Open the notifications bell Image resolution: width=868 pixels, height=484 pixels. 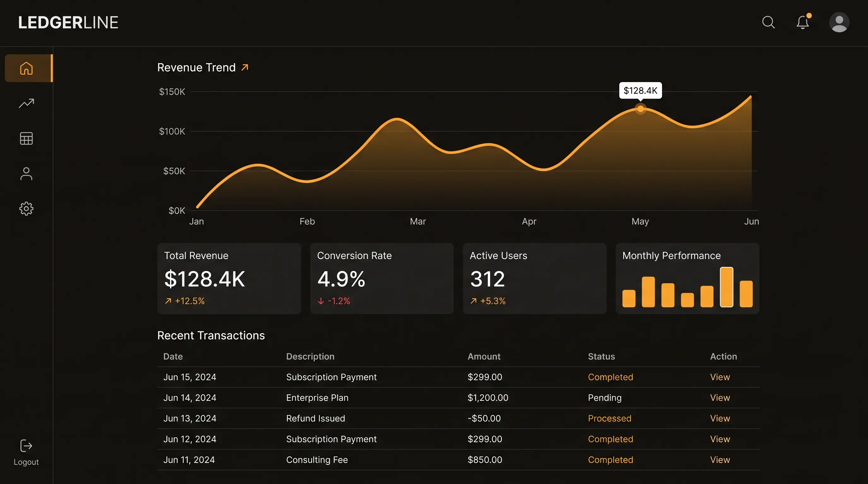(803, 22)
